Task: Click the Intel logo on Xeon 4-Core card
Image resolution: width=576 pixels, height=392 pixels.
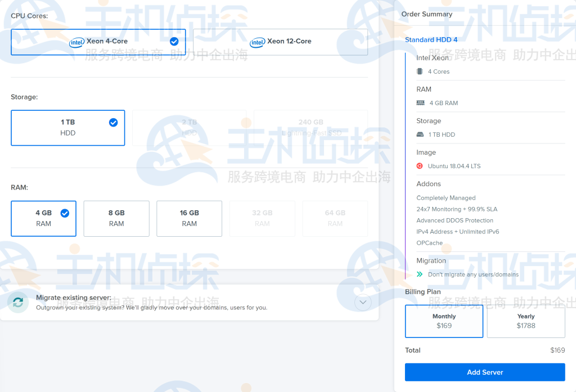Action: click(x=76, y=42)
